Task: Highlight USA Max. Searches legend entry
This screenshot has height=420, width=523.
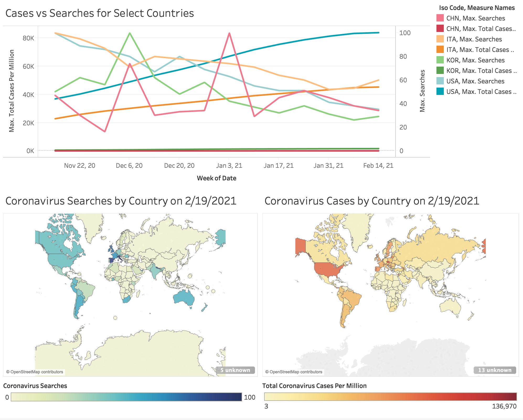Action: (x=471, y=81)
